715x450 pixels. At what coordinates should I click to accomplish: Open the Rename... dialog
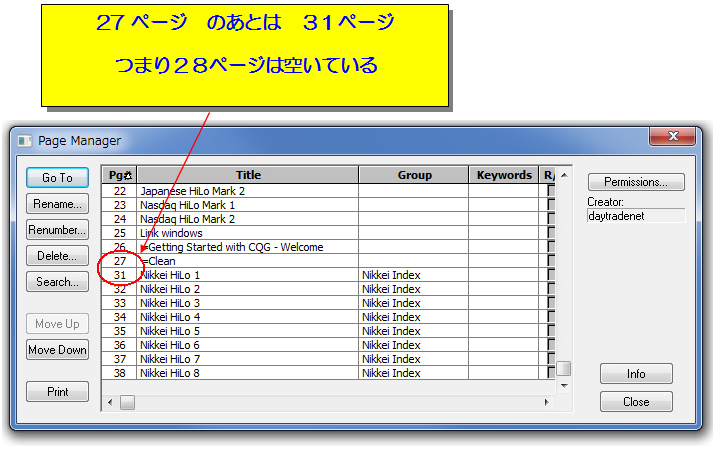coord(57,204)
